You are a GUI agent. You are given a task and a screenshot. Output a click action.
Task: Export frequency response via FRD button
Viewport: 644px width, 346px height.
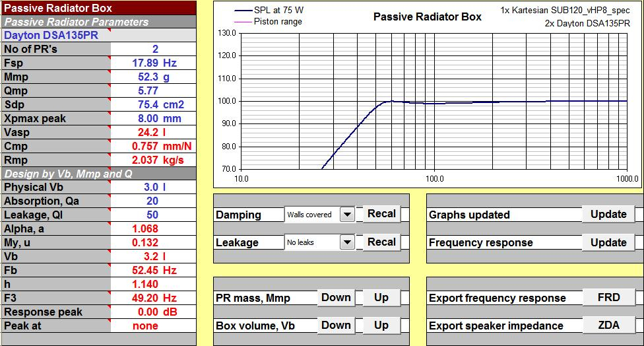608,298
